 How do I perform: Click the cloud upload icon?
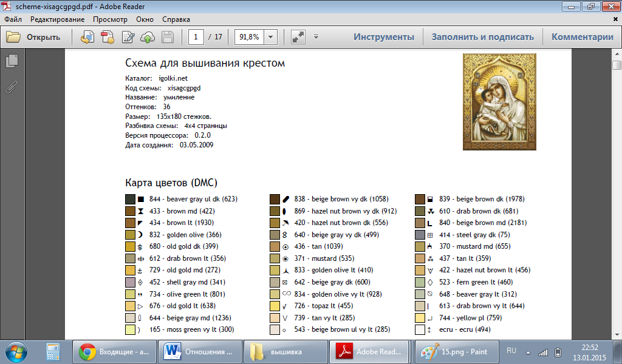[x=147, y=37]
